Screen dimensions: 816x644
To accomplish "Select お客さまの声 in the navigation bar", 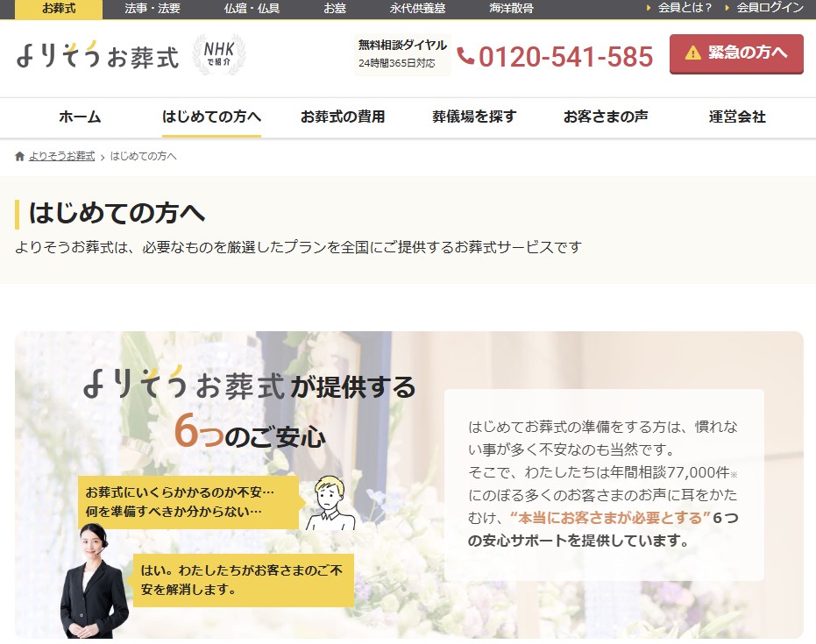I will (605, 117).
